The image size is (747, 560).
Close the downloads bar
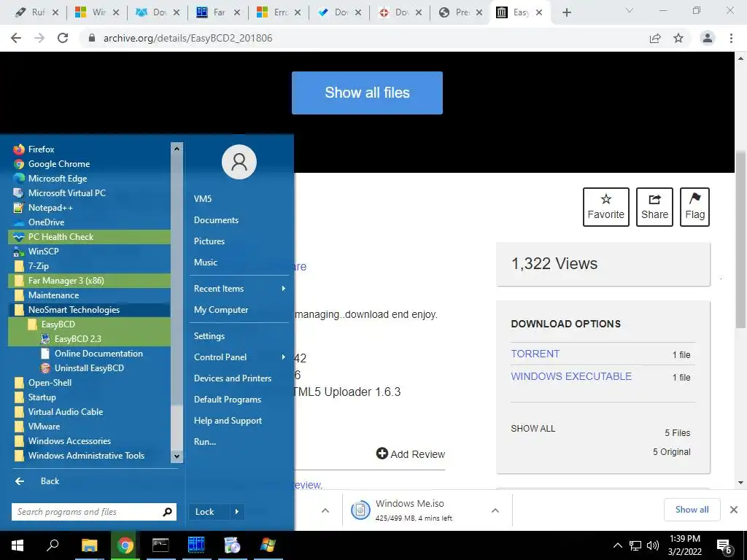pyautogui.click(x=734, y=510)
